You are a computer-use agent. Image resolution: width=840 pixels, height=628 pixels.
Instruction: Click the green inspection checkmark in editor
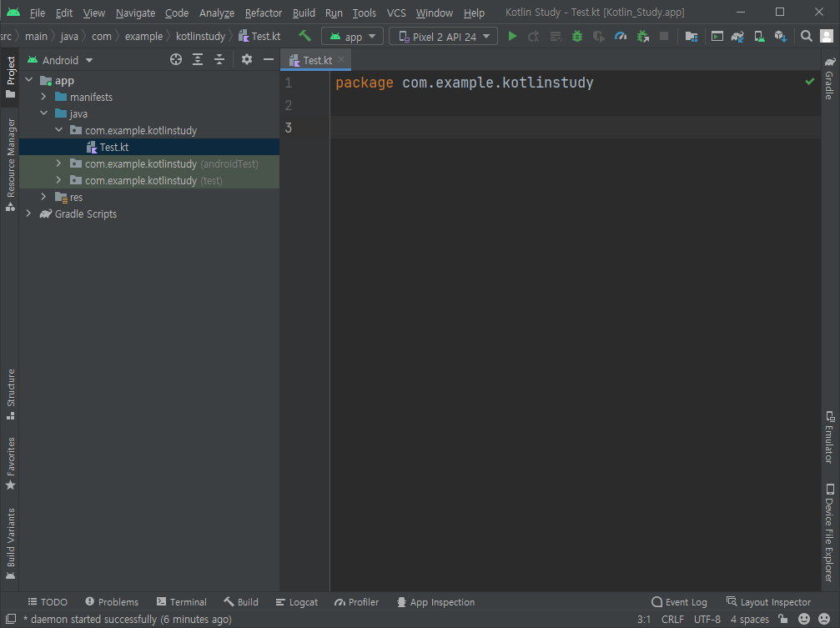809,82
